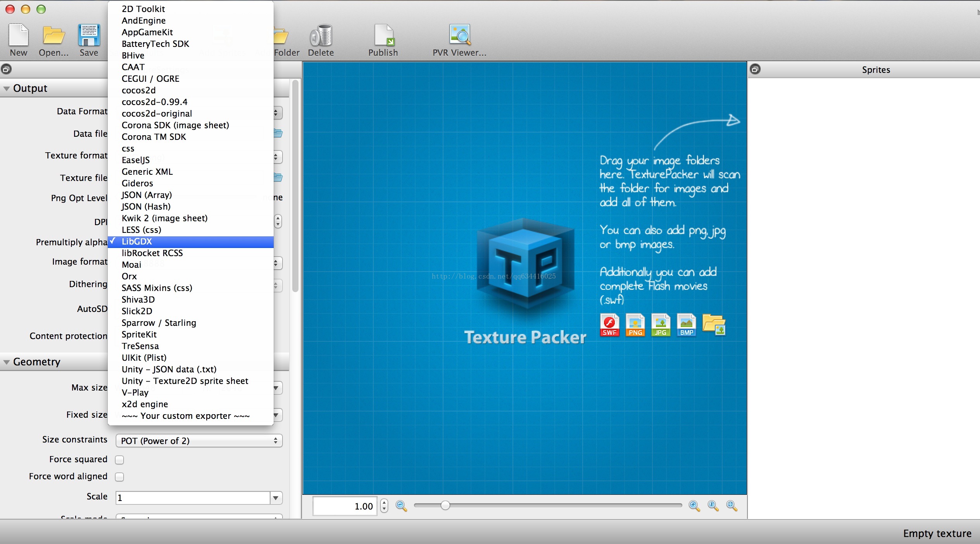The width and height of the screenshot is (980, 544).
Task: Click the zoom slider handle
Action: coord(445,505)
